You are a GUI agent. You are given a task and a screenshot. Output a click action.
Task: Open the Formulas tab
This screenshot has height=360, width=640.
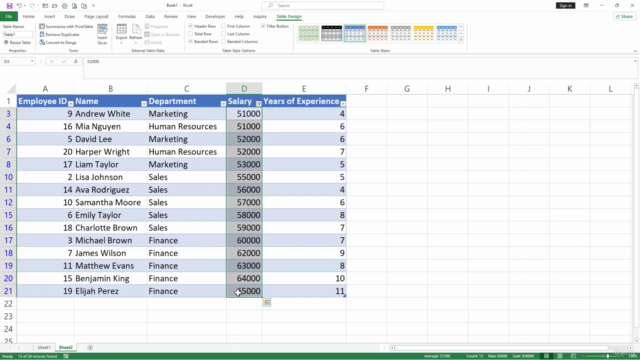tap(127, 17)
